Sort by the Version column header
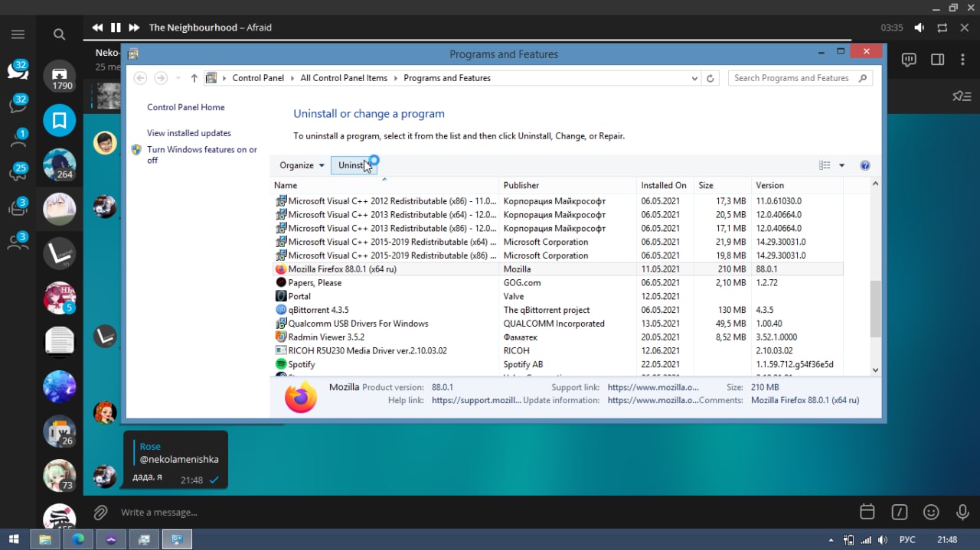The height and width of the screenshot is (550, 980). 797,185
